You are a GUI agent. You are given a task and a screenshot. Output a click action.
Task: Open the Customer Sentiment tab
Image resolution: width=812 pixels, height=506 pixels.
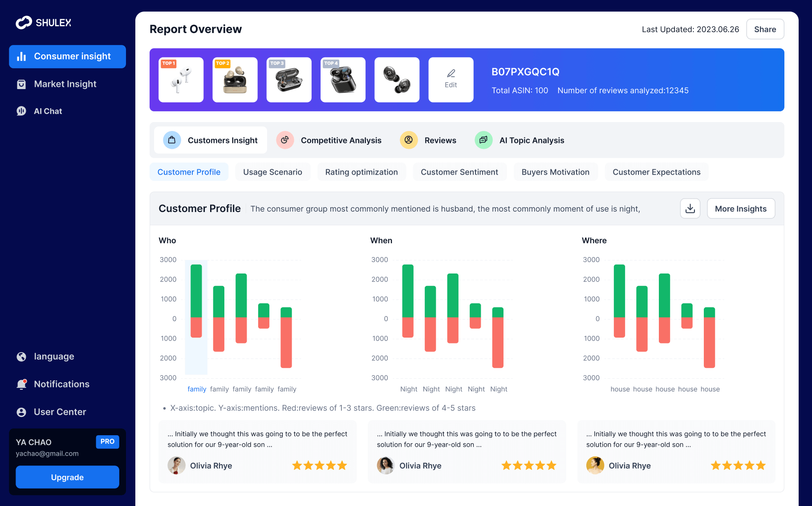pyautogui.click(x=459, y=172)
